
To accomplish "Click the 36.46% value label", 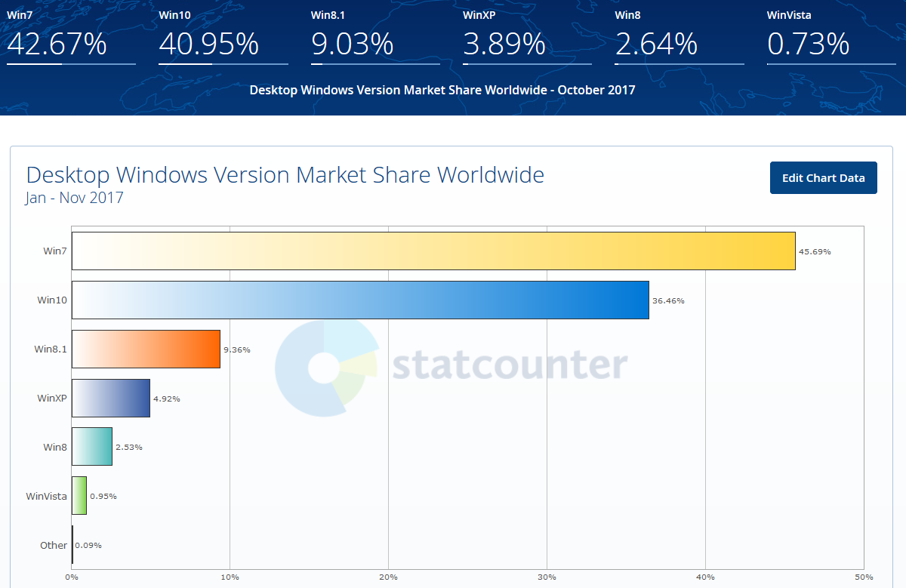I will tap(668, 300).
